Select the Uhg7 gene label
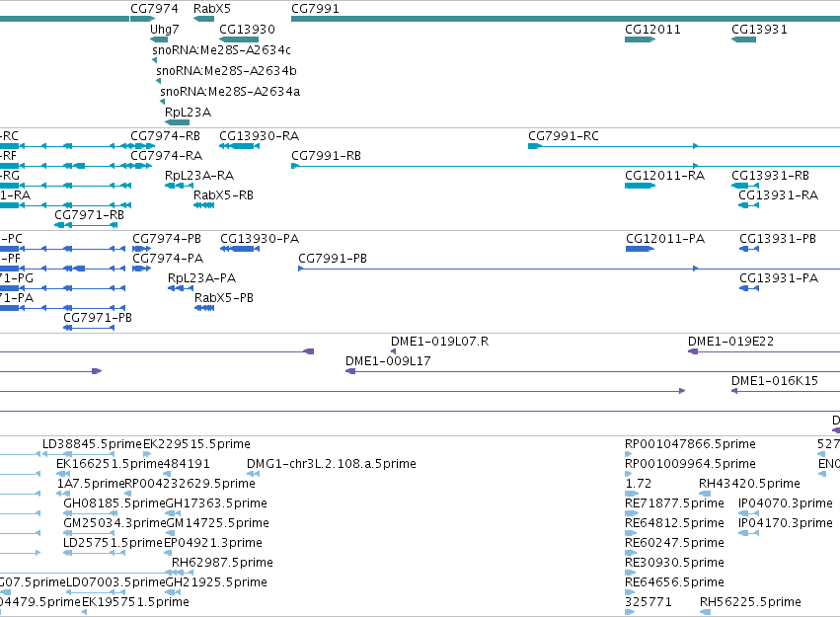Screen dimensions: 840x617 click(165, 30)
